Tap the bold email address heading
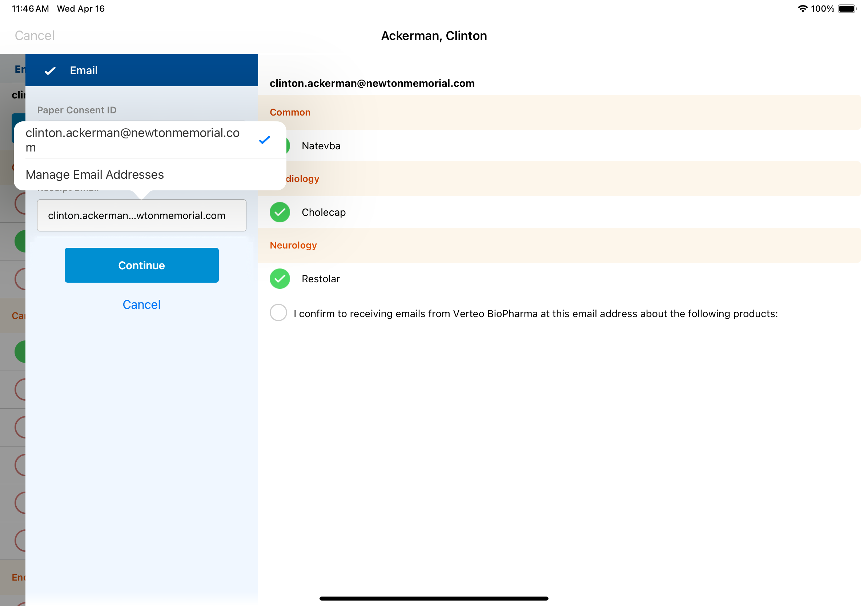The height and width of the screenshot is (606, 868). coord(372,83)
